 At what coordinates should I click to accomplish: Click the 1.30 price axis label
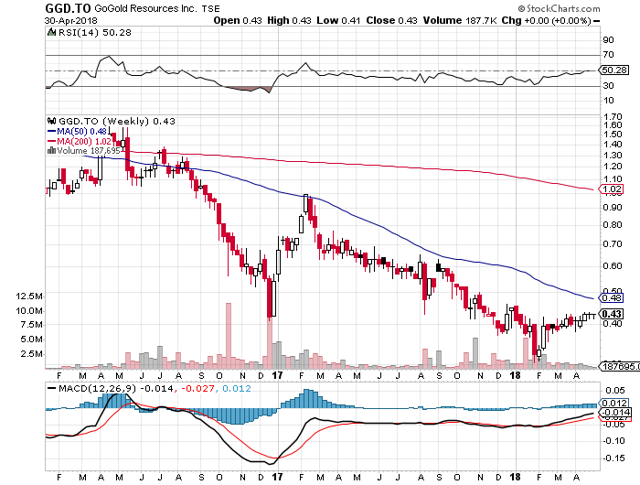coord(612,155)
